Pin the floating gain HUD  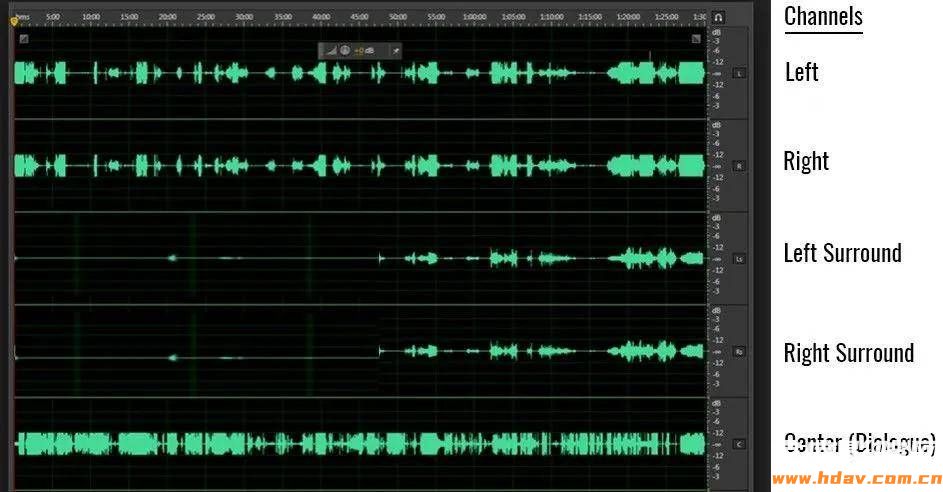click(396, 51)
